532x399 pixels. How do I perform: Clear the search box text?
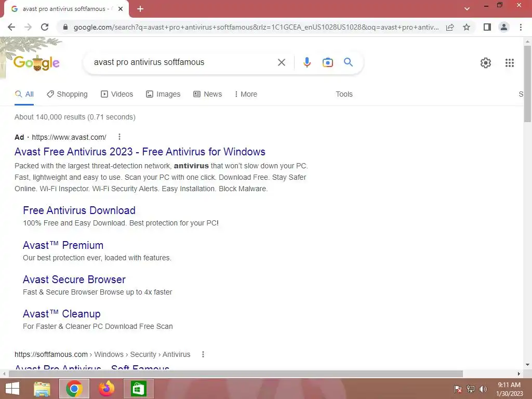(281, 62)
